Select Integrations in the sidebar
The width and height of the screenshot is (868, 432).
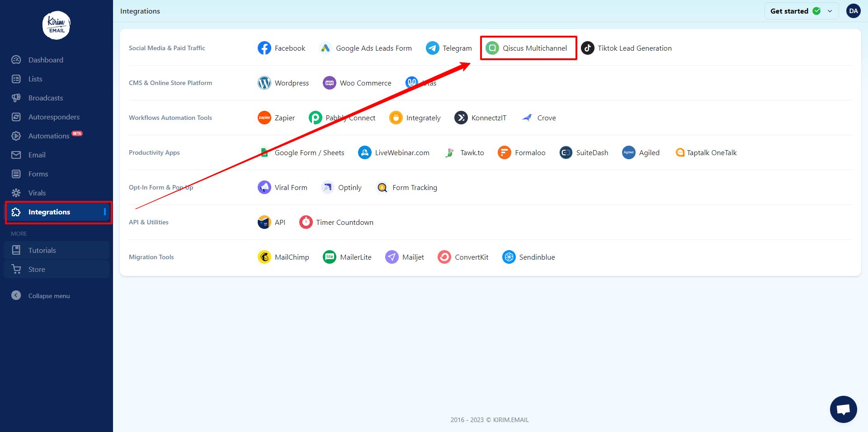[x=57, y=212]
